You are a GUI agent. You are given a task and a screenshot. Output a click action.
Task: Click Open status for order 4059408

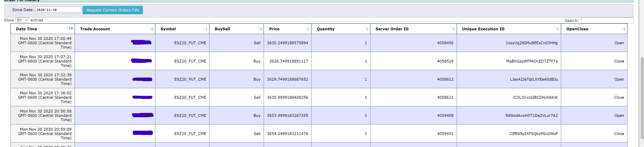click(x=619, y=115)
